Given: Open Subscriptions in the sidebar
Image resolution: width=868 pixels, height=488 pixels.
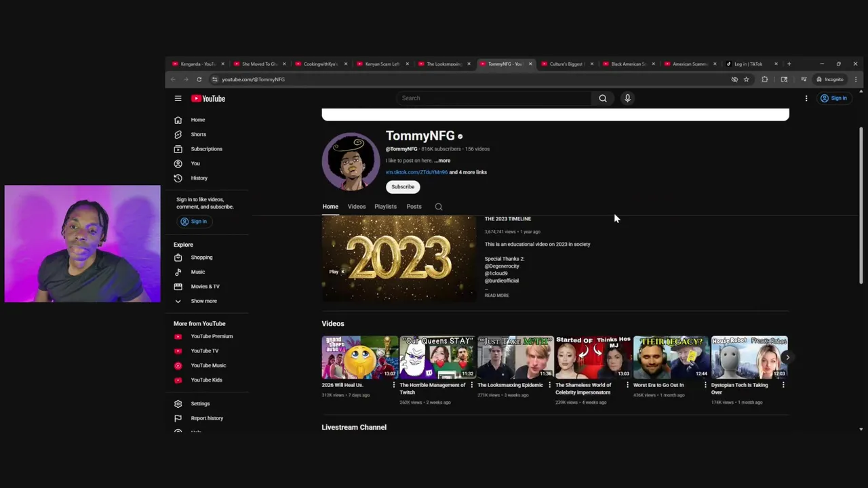Looking at the screenshot, I should (207, 149).
